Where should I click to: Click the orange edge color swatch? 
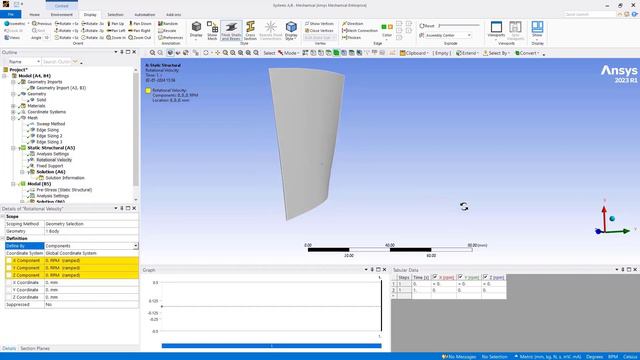tap(390, 27)
